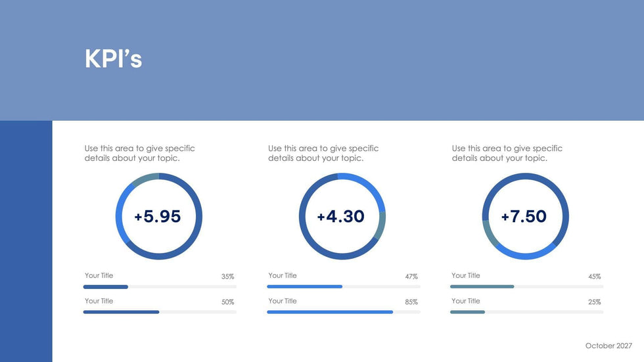Select the dark blue vertical sidebar shape

click(x=26, y=241)
